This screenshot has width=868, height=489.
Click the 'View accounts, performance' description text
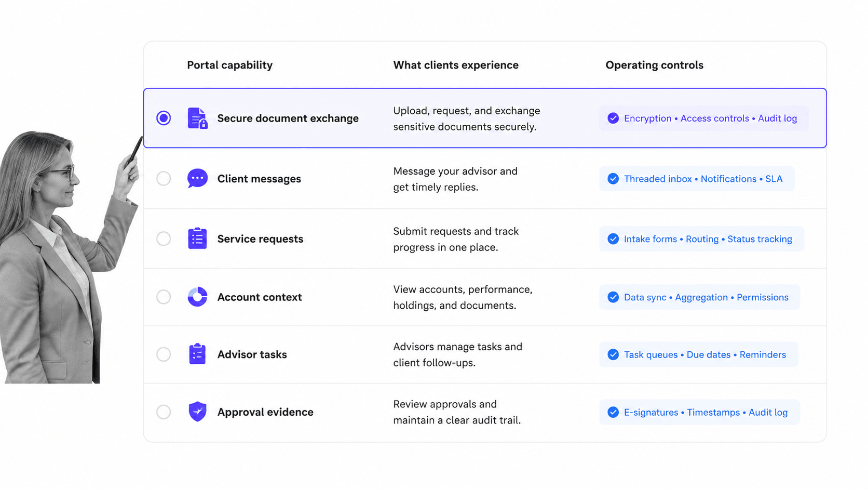pos(463,297)
